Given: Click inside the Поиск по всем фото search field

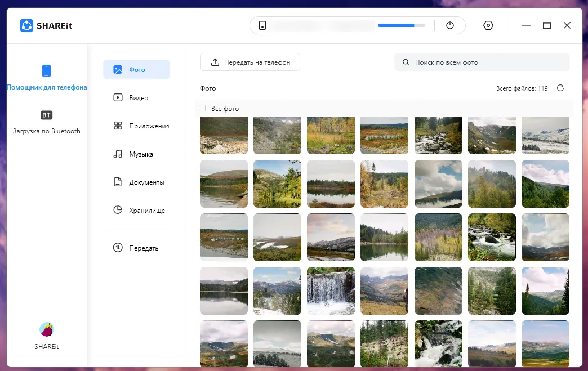Looking at the screenshot, I should tap(482, 61).
